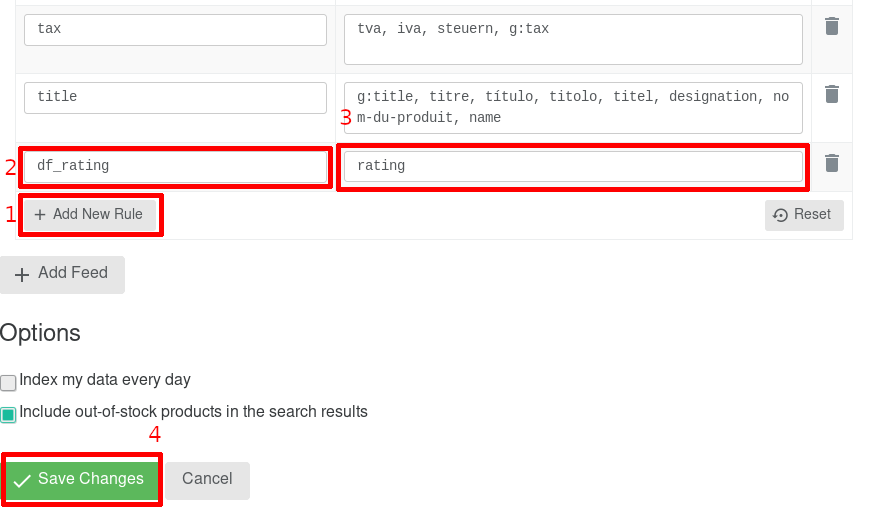Reset the field mapping rules

click(x=803, y=215)
